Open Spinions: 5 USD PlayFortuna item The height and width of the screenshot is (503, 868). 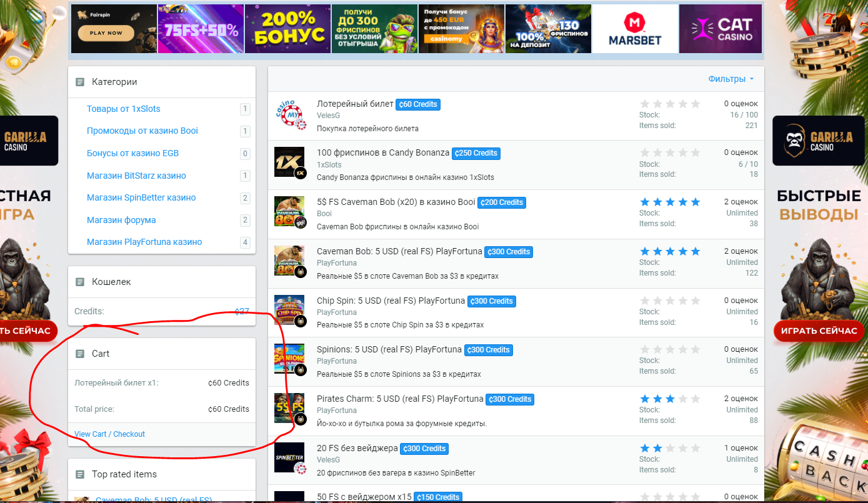(x=389, y=349)
